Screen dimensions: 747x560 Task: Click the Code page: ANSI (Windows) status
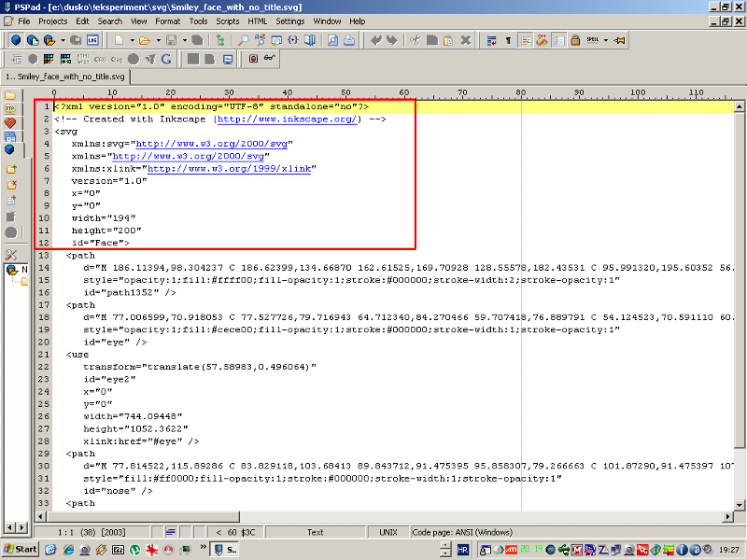[462, 532]
